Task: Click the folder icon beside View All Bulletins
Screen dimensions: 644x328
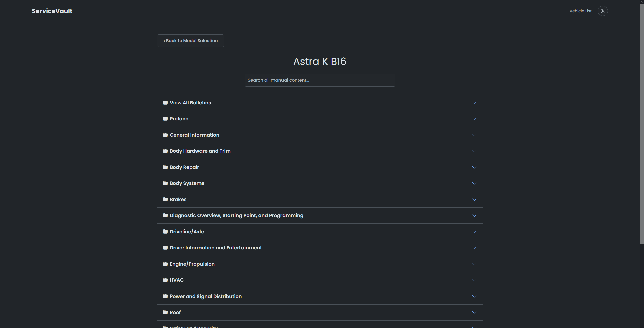Action: point(165,103)
